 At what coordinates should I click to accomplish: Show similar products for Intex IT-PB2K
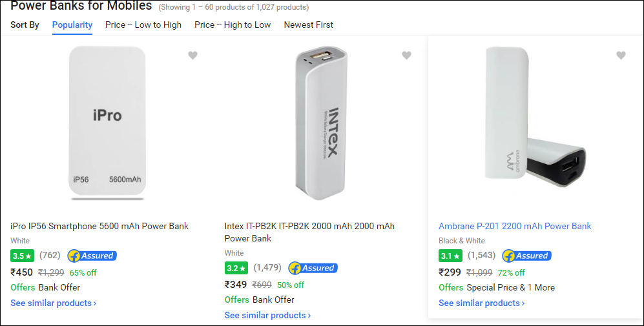tap(267, 315)
